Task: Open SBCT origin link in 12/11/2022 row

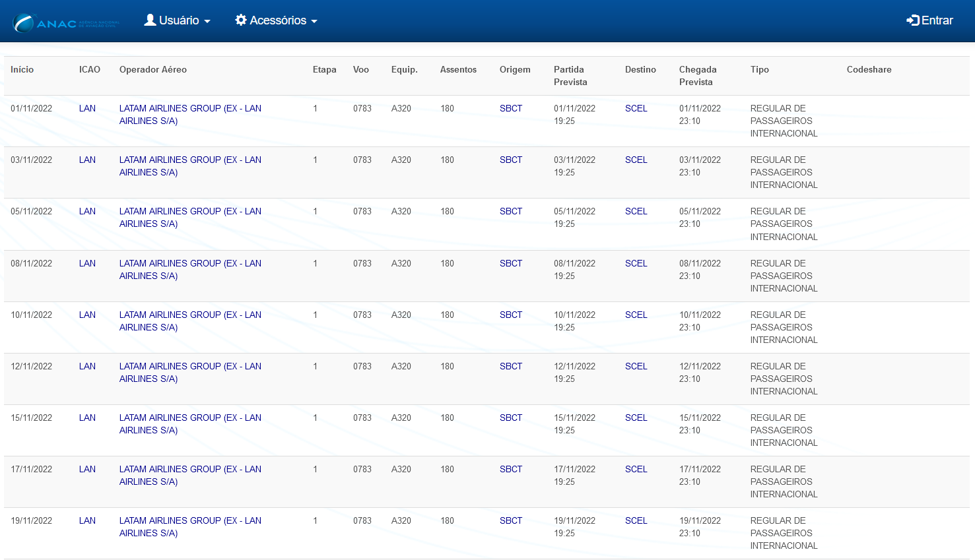Action: [x=511, y=366]
